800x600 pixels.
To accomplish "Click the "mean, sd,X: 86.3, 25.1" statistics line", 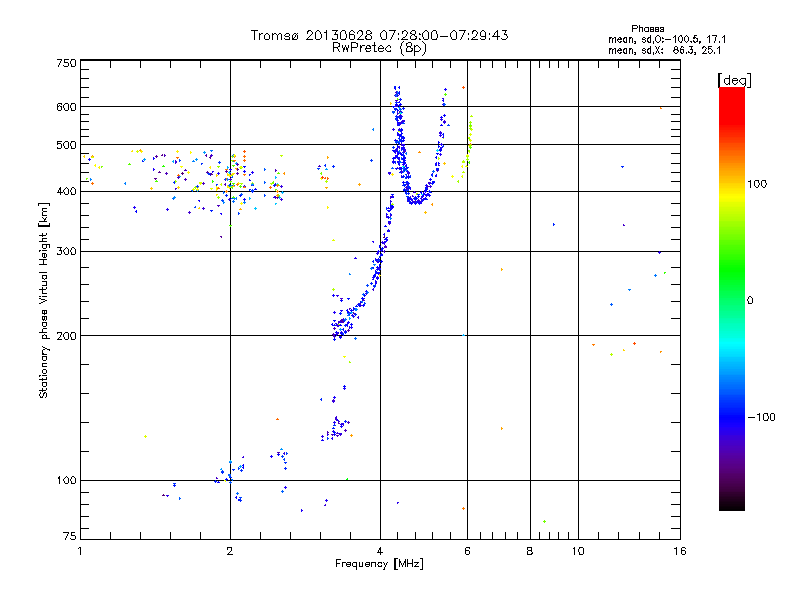I will pos(664,51).
